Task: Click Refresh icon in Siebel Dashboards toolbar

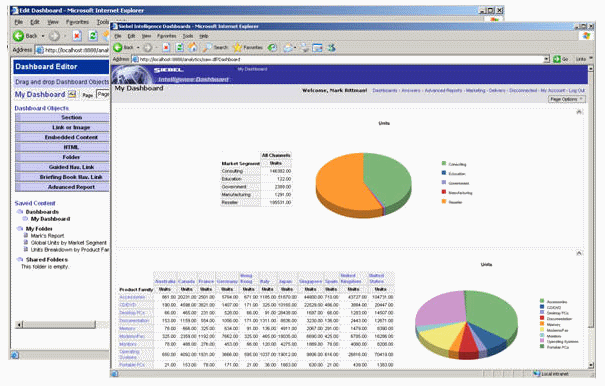Action: 179,47
